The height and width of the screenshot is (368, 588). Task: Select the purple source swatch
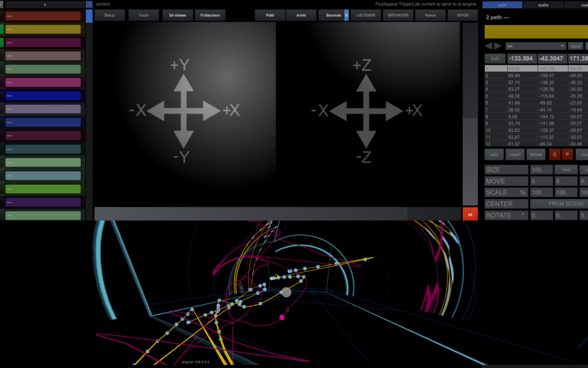coord(43,202)
